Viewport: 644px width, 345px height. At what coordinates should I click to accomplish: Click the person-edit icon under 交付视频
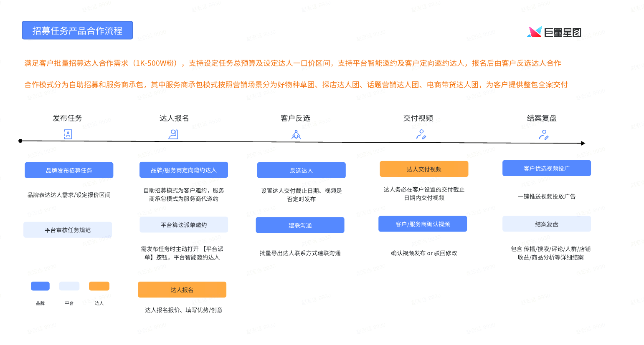[x=421, y=134]
